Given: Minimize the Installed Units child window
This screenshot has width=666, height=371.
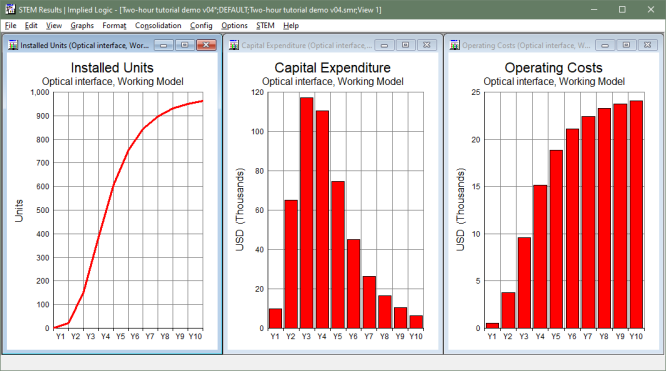Looking at the screenshot, I should click(164, 45).
